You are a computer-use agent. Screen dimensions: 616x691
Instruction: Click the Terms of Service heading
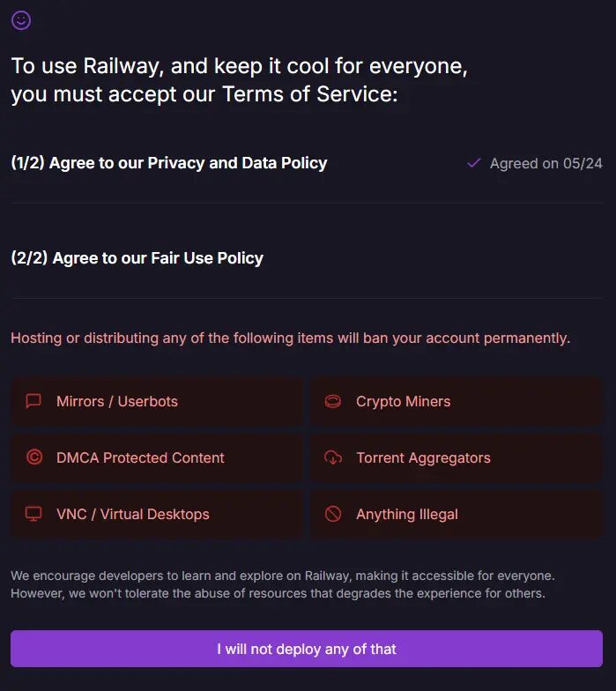(x=240, y=79)
